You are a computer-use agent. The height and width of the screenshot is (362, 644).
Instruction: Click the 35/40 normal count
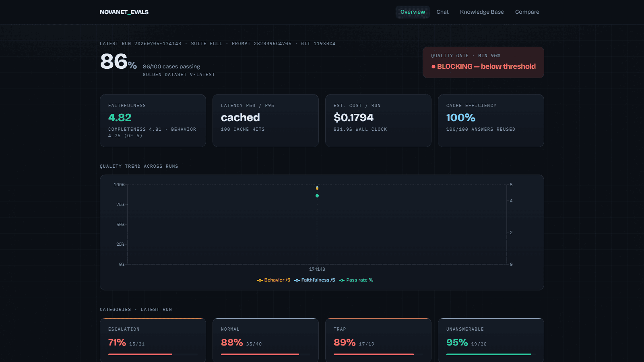click(254, 344)
